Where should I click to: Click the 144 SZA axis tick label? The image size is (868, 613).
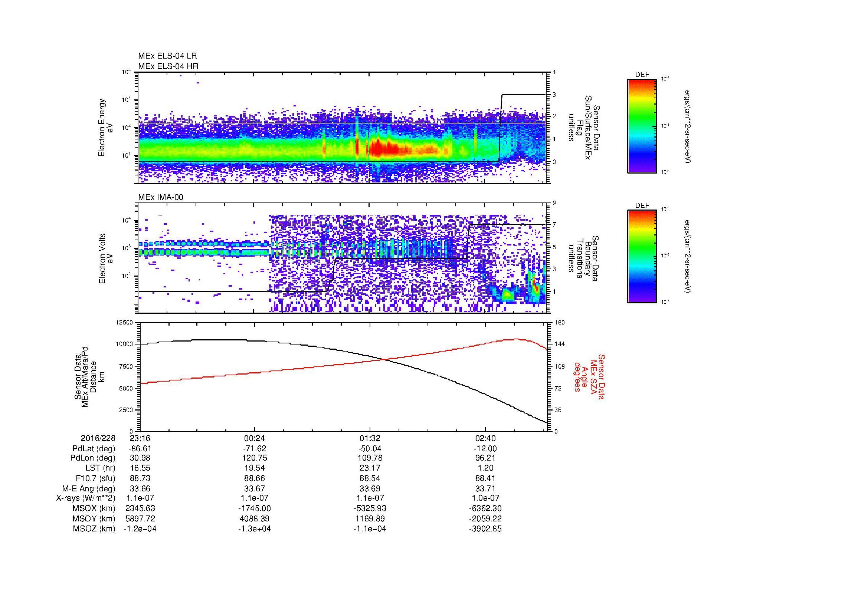(560, 344)
